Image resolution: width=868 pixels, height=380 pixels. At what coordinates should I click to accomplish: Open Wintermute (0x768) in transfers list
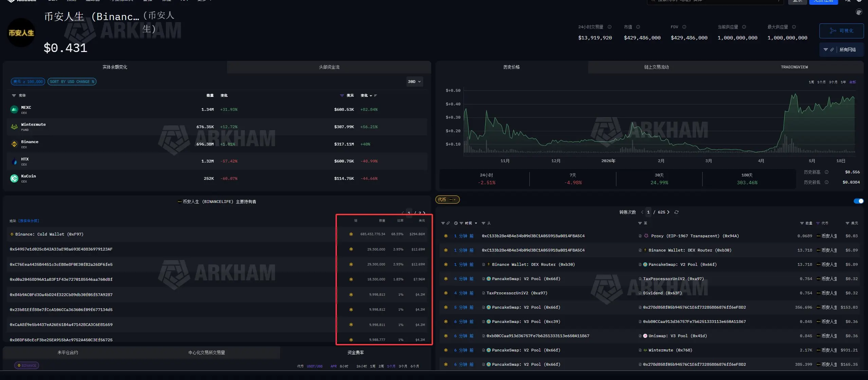[670, 350]
